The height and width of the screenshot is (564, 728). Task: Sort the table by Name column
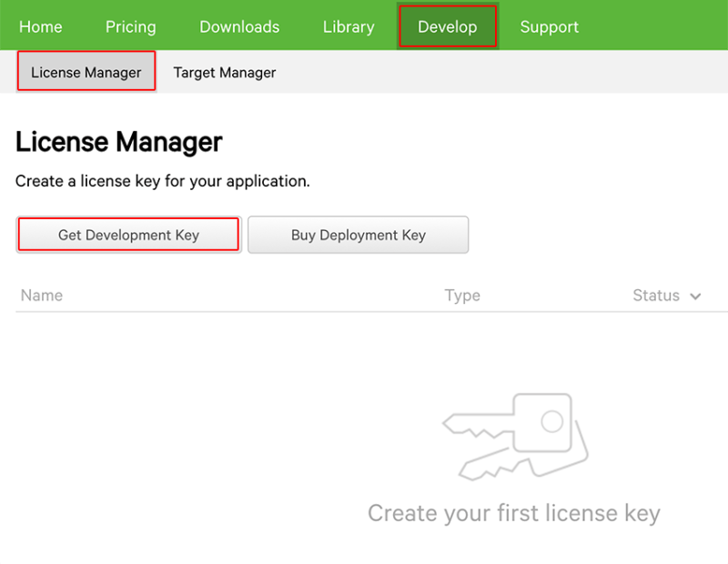click(x=42, y=296)
